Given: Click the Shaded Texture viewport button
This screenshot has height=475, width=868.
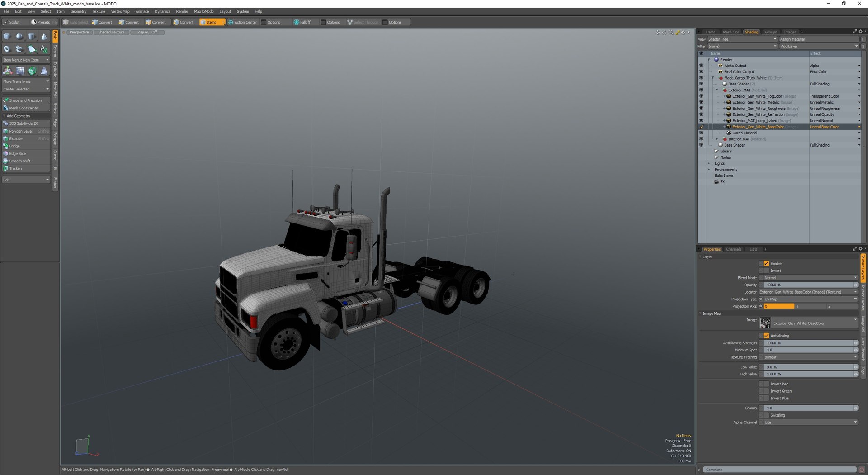Looking at the screenshot, I should [x=111, y=33].
